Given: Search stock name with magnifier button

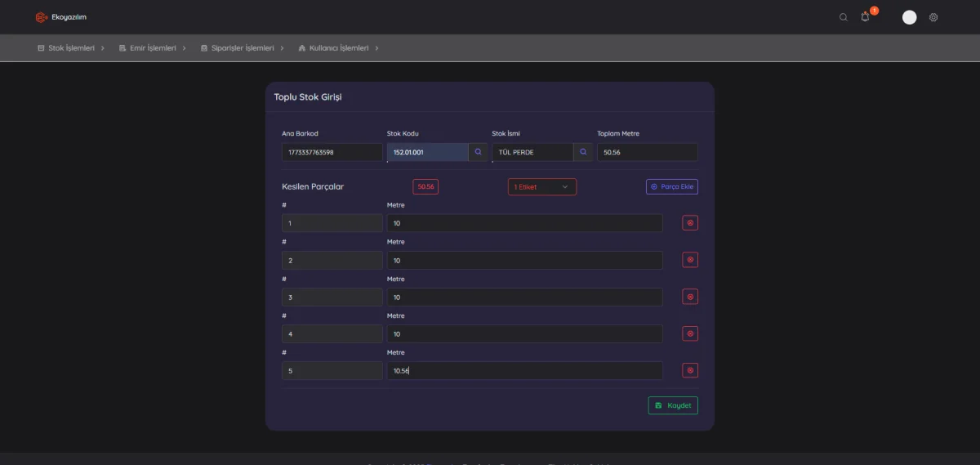Looking at the screenshot, I should click(x=583, y=152).
